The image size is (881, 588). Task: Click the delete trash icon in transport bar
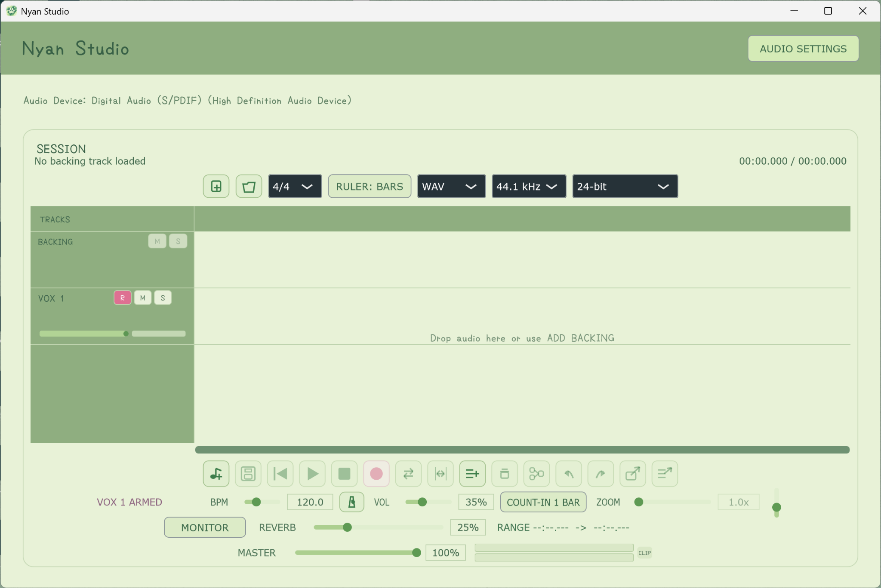(x=505, y=474)
